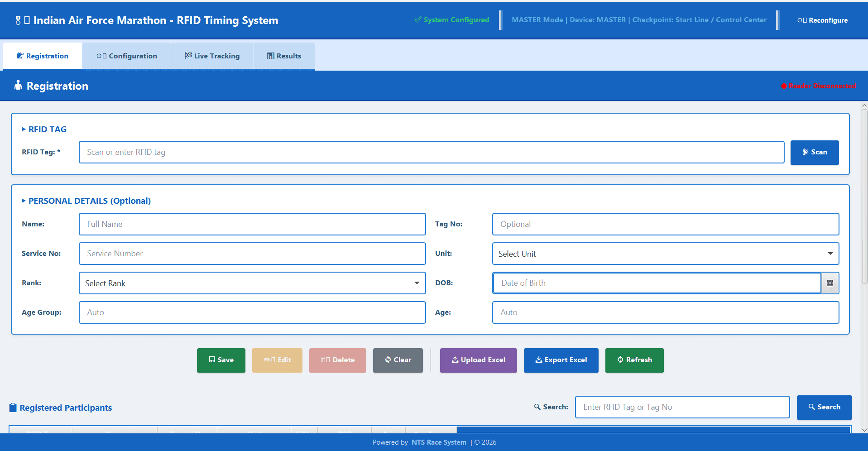This screenshot has width=868, height=451.
Task: Open the Live Tracking tab
Action: coord(212,56)
